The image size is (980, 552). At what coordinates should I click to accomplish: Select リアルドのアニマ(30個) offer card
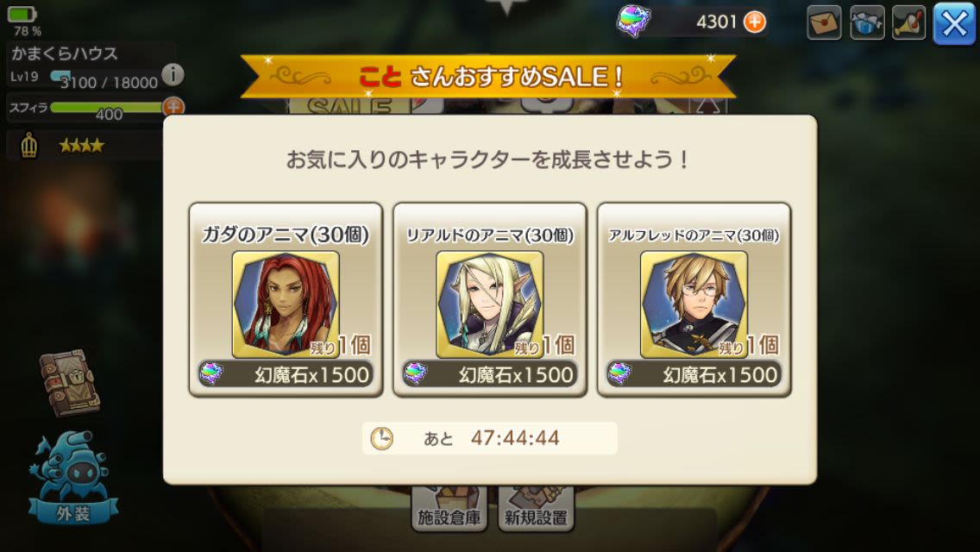click(x=490, y=299)
